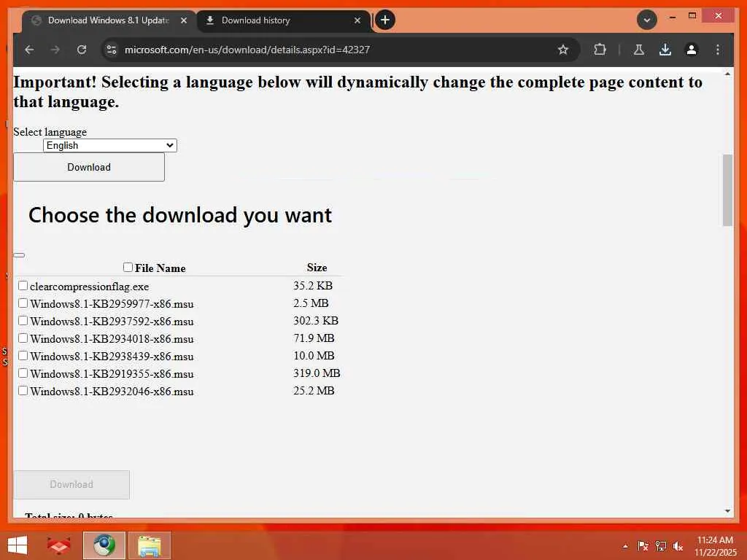This screenshot has height=560, width=747.
Task: Open the network tray icon
Action: click(x=660, y=546)
